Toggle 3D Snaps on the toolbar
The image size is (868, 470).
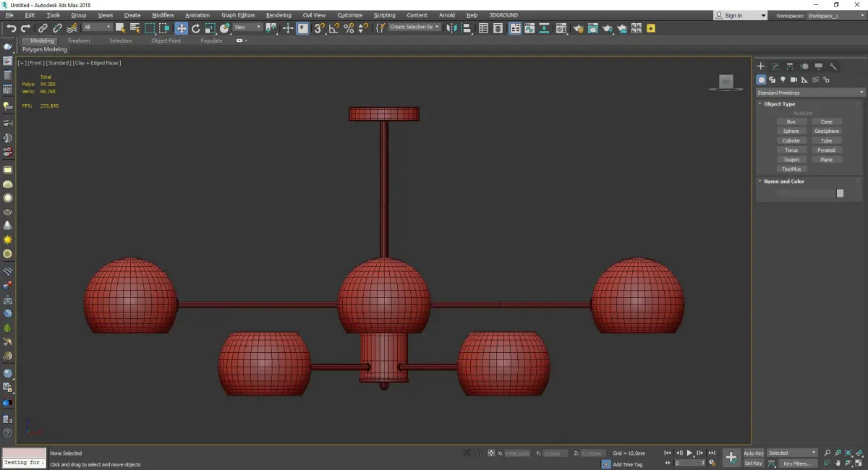pyautogui.click(x=319, y=28)
